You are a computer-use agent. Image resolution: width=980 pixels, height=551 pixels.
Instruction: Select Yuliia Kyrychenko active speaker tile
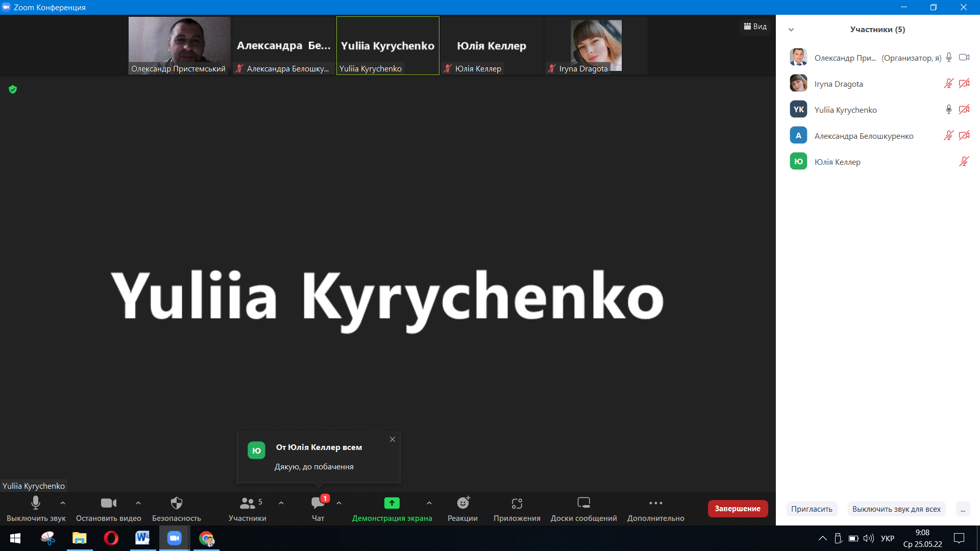coord(388,46)
